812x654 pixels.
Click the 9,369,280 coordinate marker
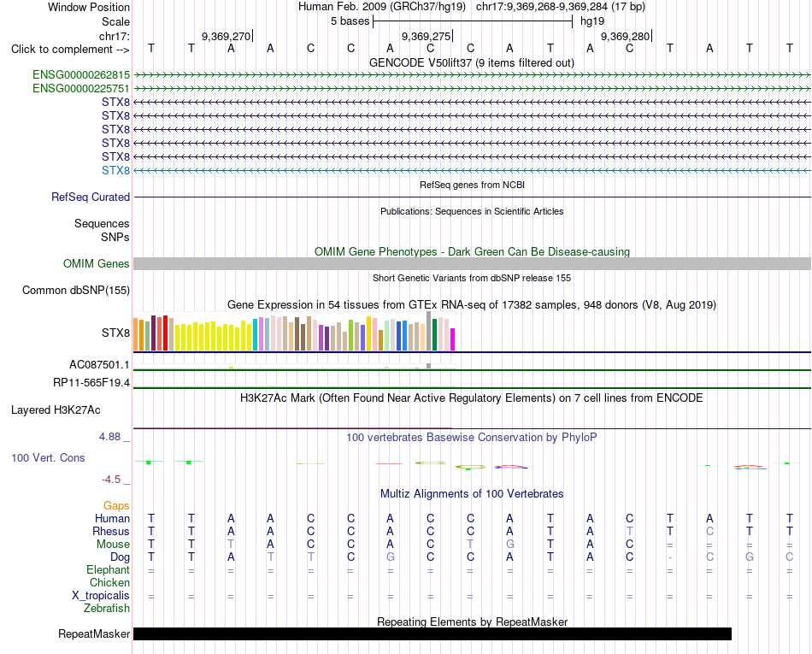tap(625, 36)
